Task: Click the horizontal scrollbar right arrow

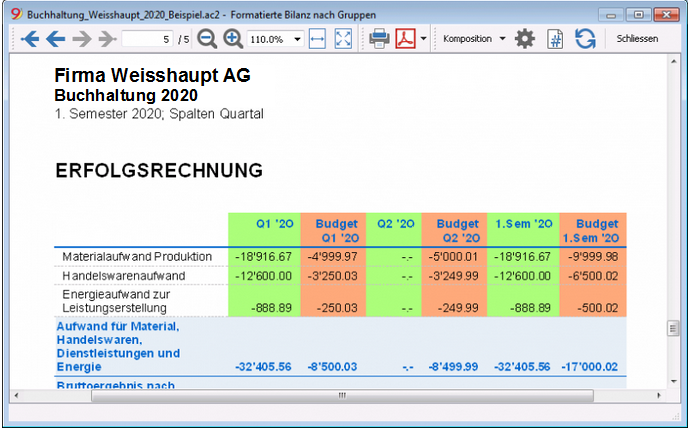Action: pos(659,396)
